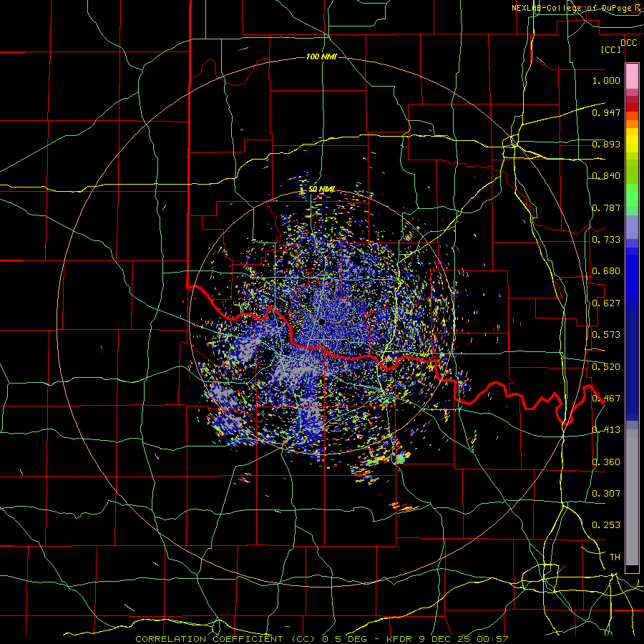The width and height of the screenshot is (644, 644).
Task: Click the 0.253 scale value
Action: (x=606, y=525)
